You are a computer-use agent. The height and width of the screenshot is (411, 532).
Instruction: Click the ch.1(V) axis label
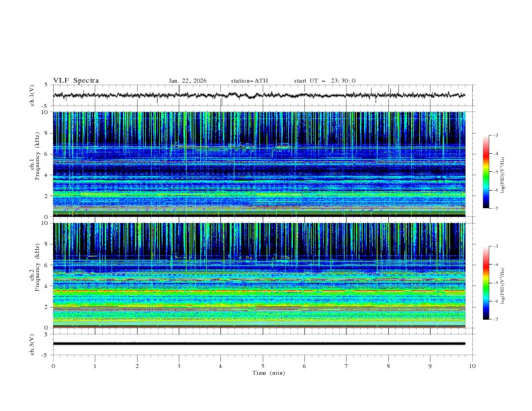pyautogui.click(x=33, y=95)
